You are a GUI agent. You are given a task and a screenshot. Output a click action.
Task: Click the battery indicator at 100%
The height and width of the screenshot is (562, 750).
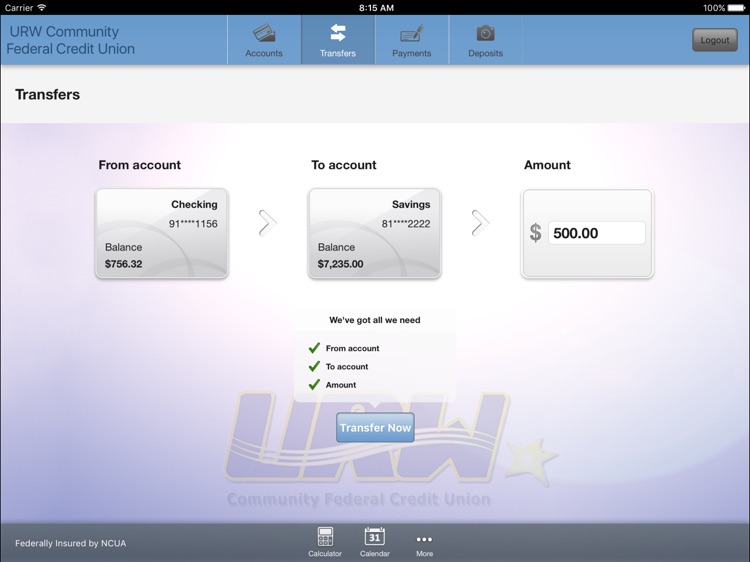tap(736, 8)
